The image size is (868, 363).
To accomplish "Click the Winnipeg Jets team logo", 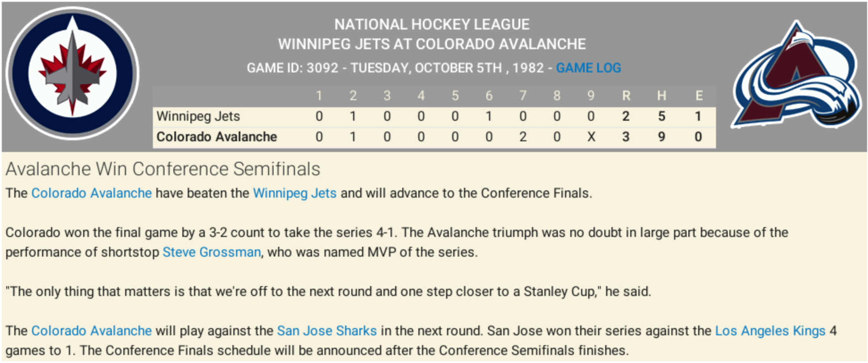I will (72, 73).
